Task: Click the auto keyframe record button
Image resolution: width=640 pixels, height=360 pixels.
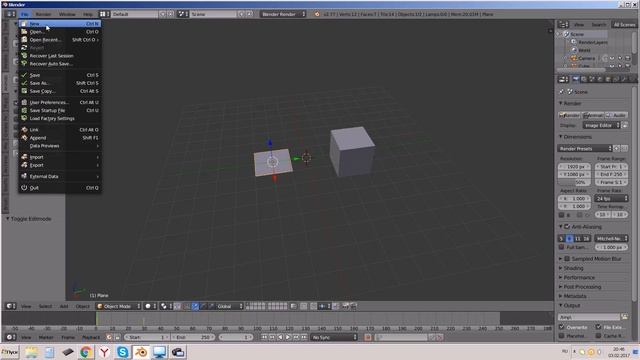Action: coord(368,338)
